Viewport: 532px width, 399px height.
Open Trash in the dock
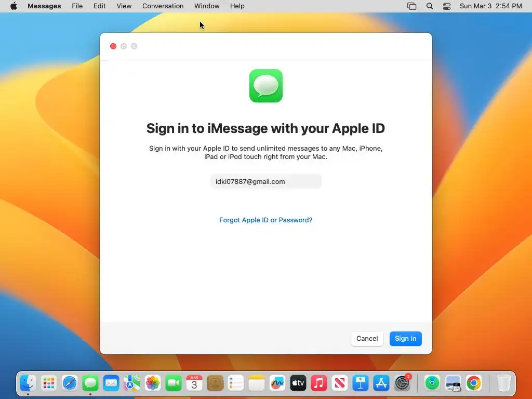point(504,383)
